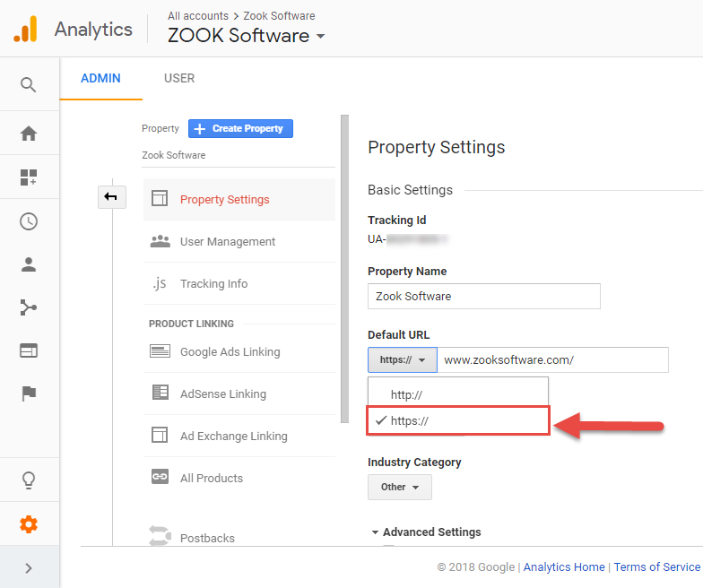Click All accounts breadcrumb

point(198,16)
